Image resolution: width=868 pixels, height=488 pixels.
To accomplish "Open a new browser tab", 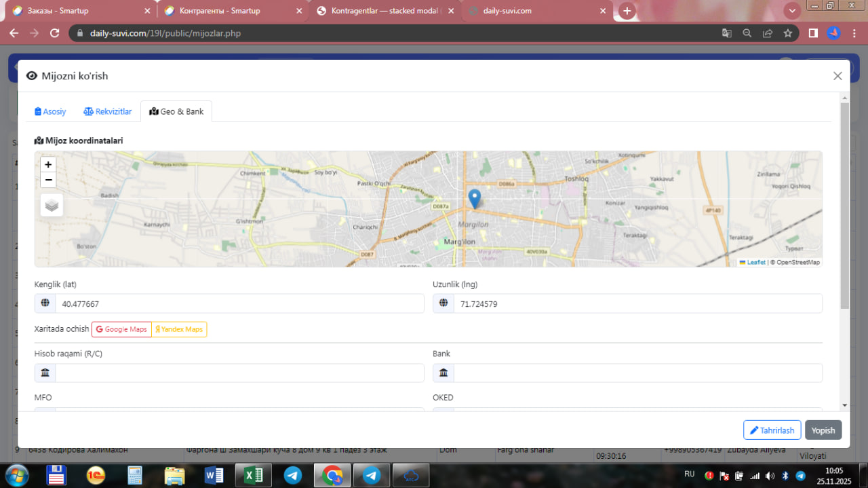I will [x=627, y=11].
